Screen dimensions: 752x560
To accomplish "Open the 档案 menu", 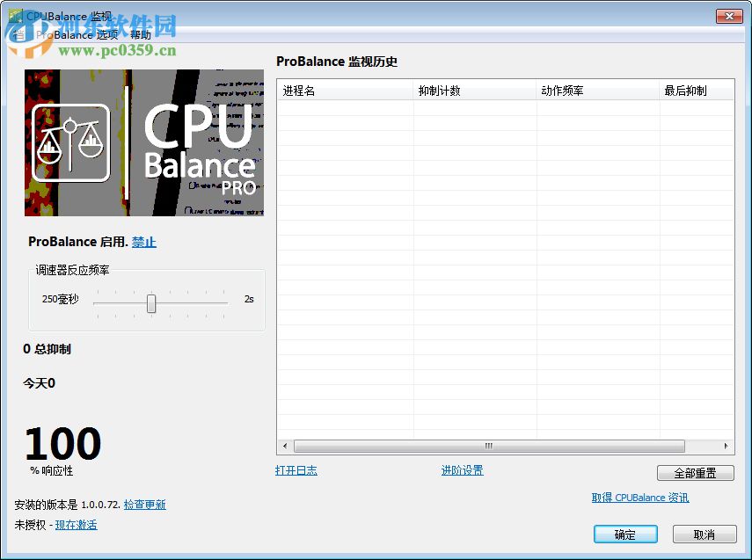I will tap(18, 35).
